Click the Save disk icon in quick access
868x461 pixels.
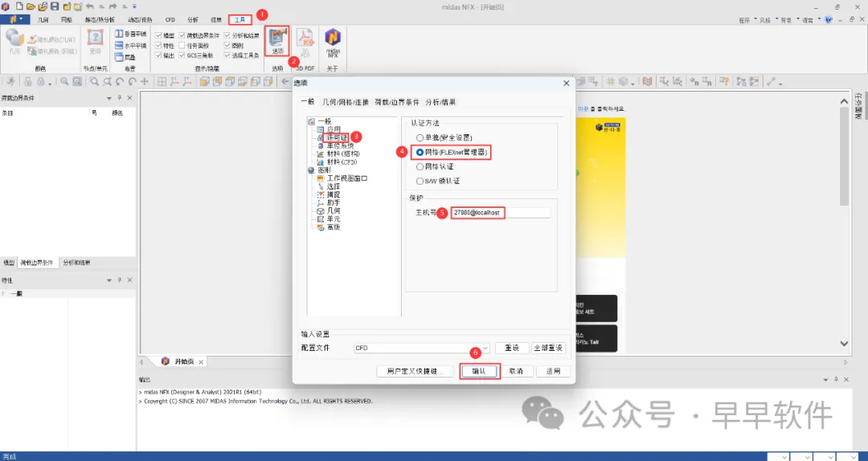55,6
